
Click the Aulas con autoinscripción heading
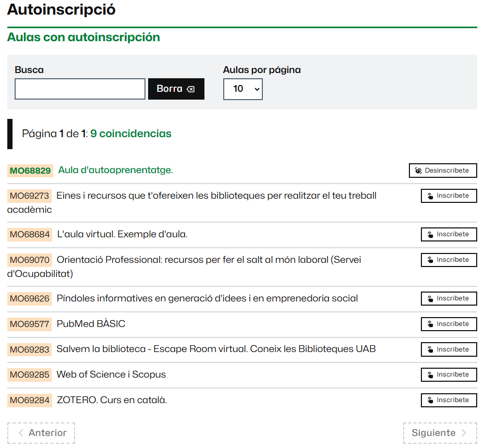(x=83, y=38)
